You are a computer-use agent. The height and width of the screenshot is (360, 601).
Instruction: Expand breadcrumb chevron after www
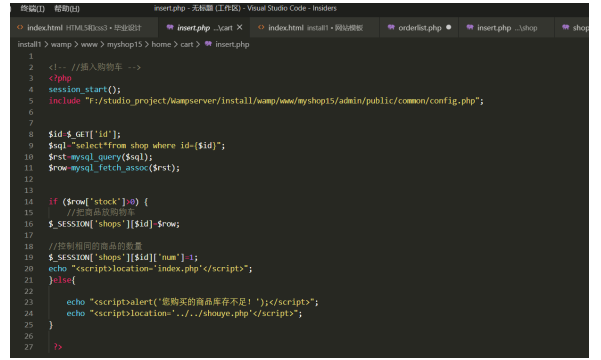click(102, 44)
